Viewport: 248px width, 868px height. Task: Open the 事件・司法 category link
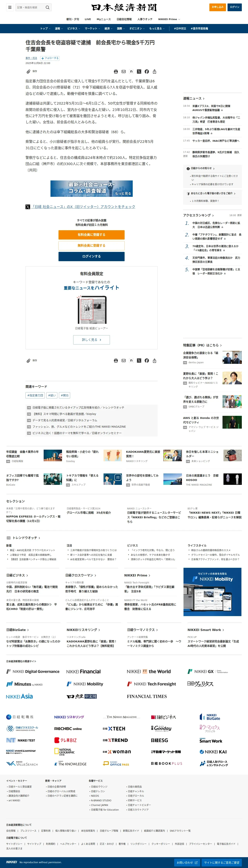tap(31, 58)
